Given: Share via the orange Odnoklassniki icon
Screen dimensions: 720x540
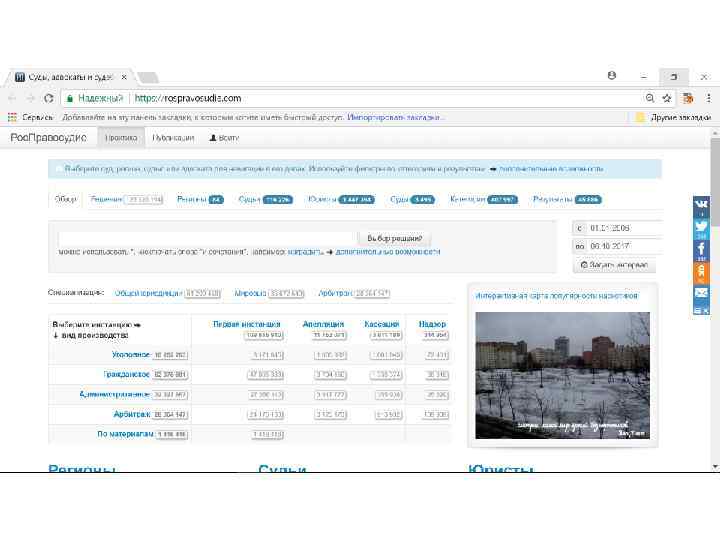Looking at the screenshot, I should coord(701,273).
